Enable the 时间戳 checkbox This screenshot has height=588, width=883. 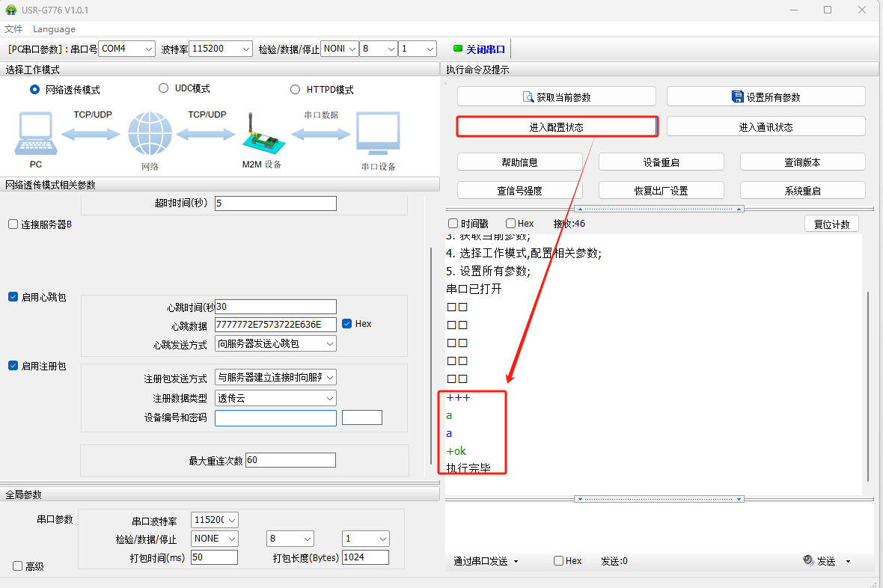click(x=453, y=224)
